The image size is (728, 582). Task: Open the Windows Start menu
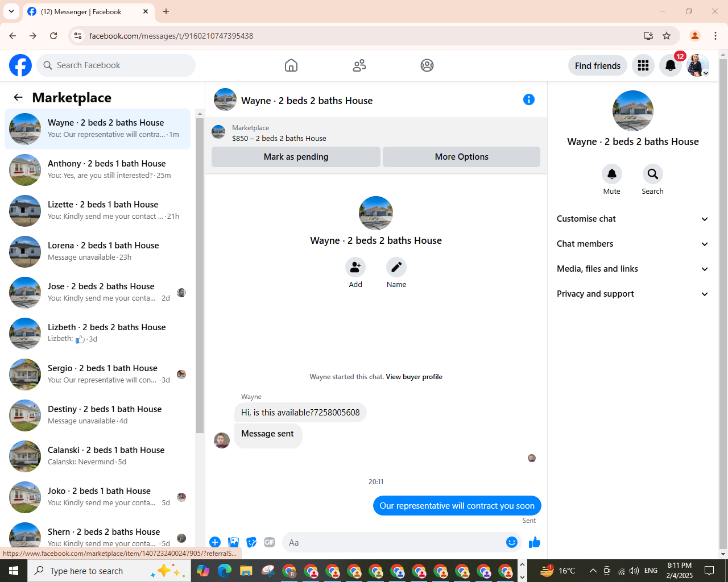14,571
